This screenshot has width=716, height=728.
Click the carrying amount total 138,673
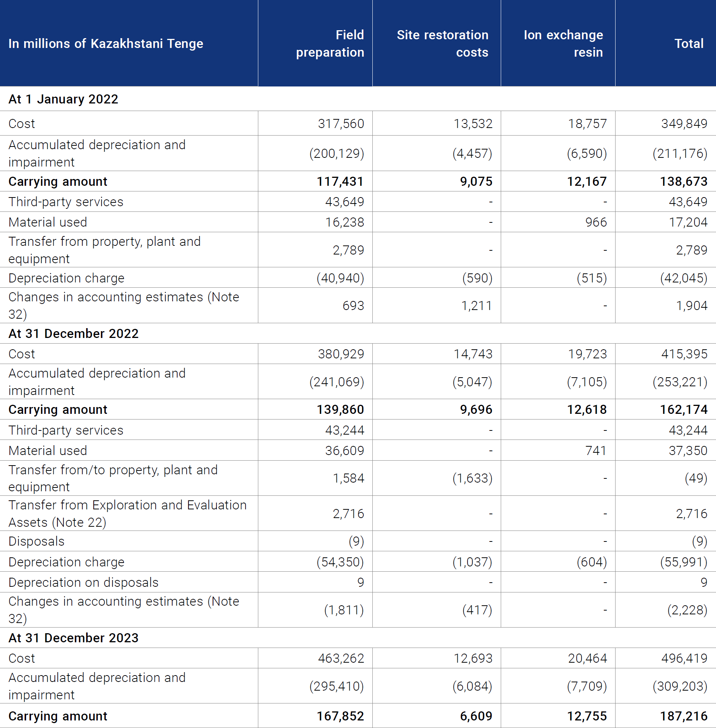tap(684, 181)
